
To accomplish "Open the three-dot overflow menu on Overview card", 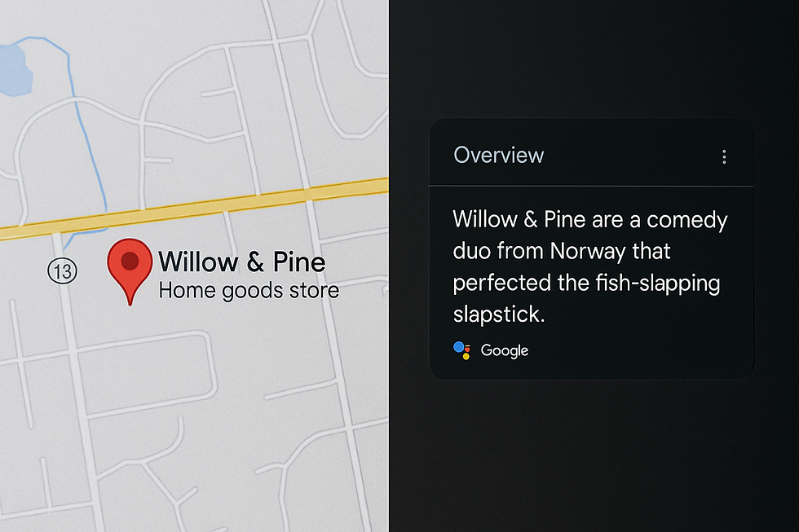I will (x=724, y=156).
